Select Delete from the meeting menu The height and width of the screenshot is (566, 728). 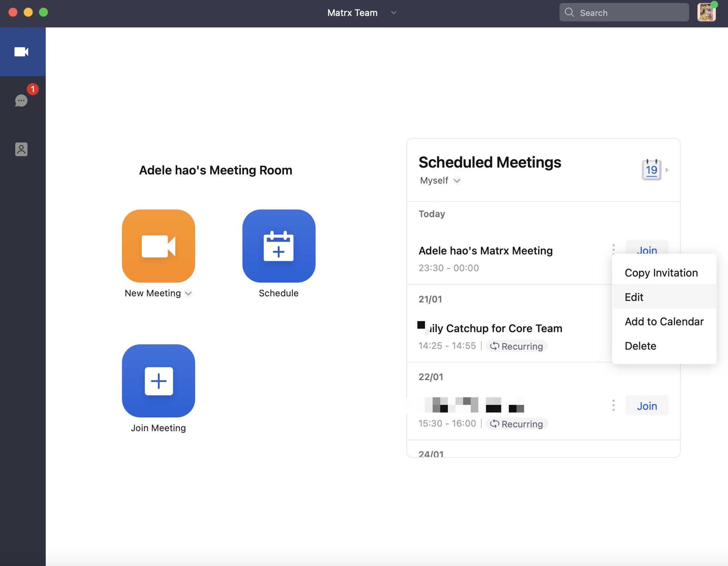click(x=640, y=346)
